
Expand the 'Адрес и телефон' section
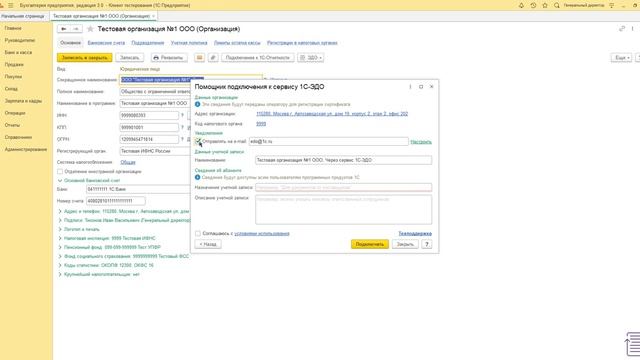pos(60,211)
